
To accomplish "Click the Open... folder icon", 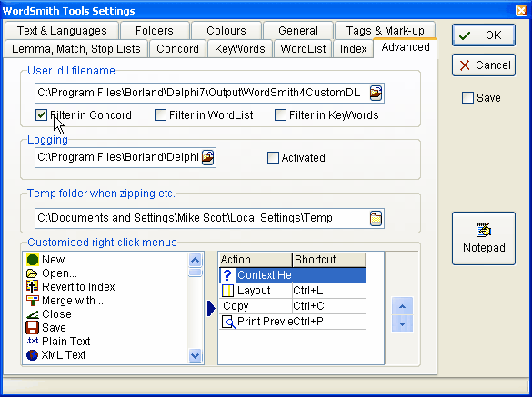I will [x=32, y=273].
